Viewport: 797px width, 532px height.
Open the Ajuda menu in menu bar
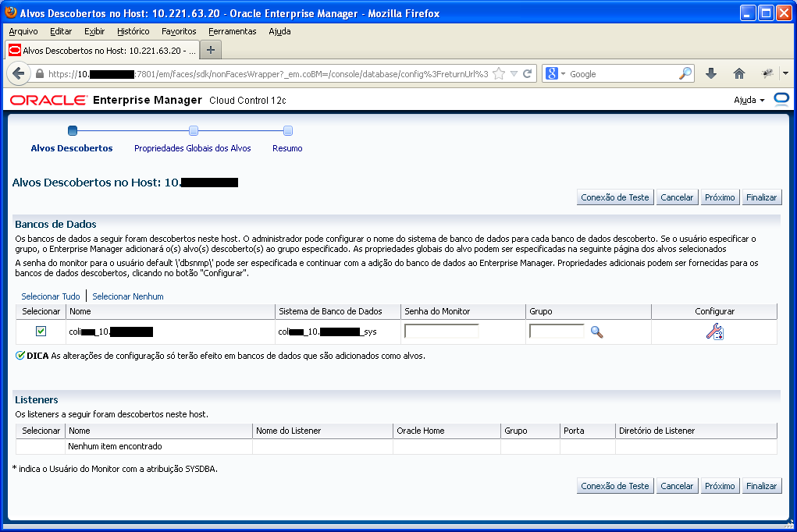(279, 31)
